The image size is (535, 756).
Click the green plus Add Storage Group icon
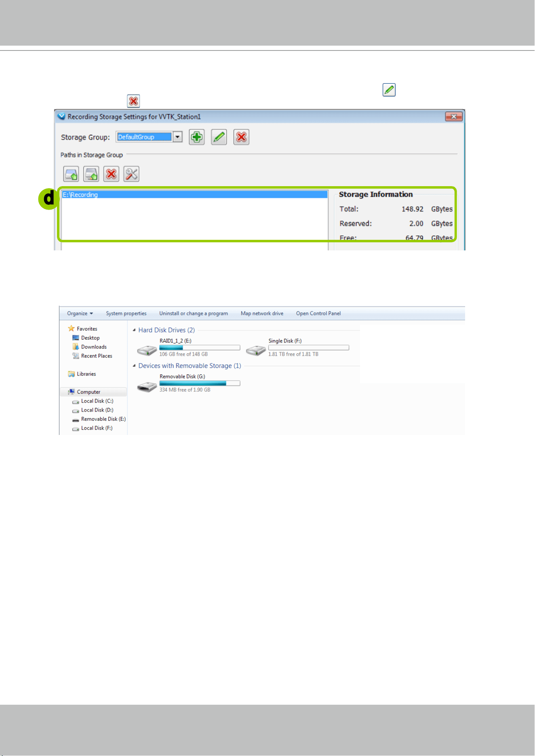[x=197, y=137]
